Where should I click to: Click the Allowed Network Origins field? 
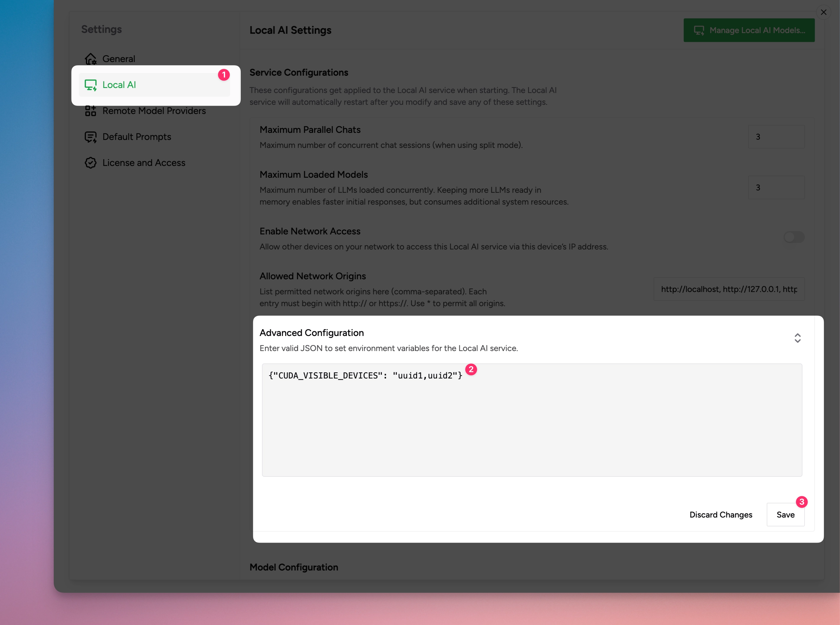(729, 289)
